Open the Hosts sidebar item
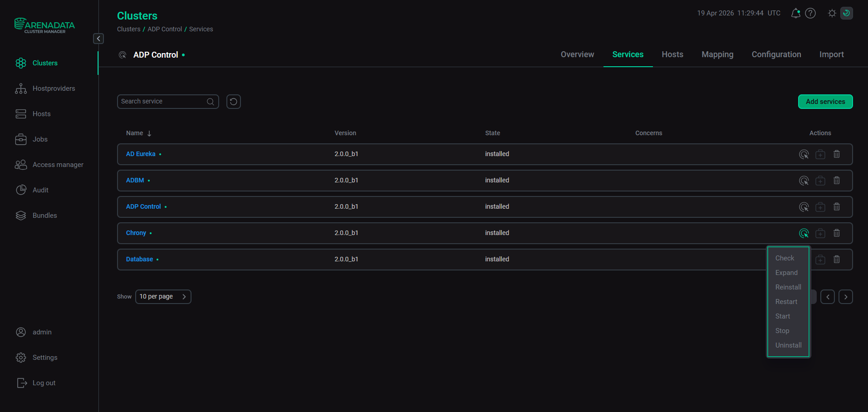Screen dimensions: 868x412 [x=33, y=114]
